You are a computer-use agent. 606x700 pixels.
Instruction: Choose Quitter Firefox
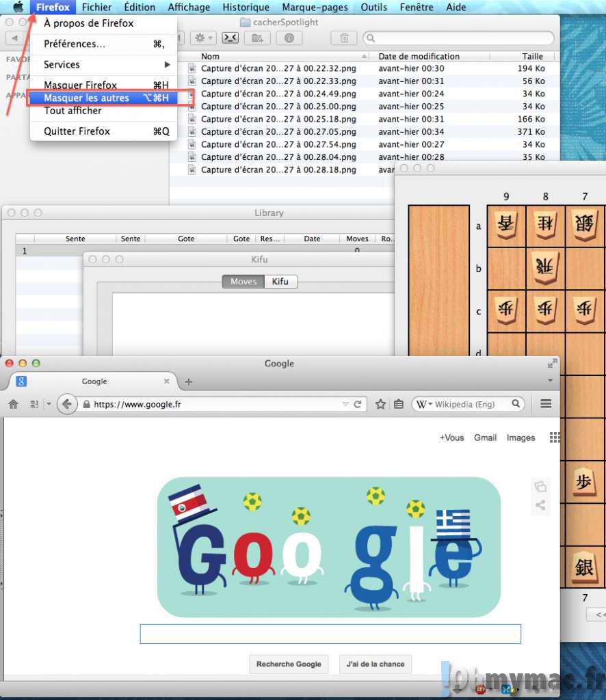(x=103, y=131)
